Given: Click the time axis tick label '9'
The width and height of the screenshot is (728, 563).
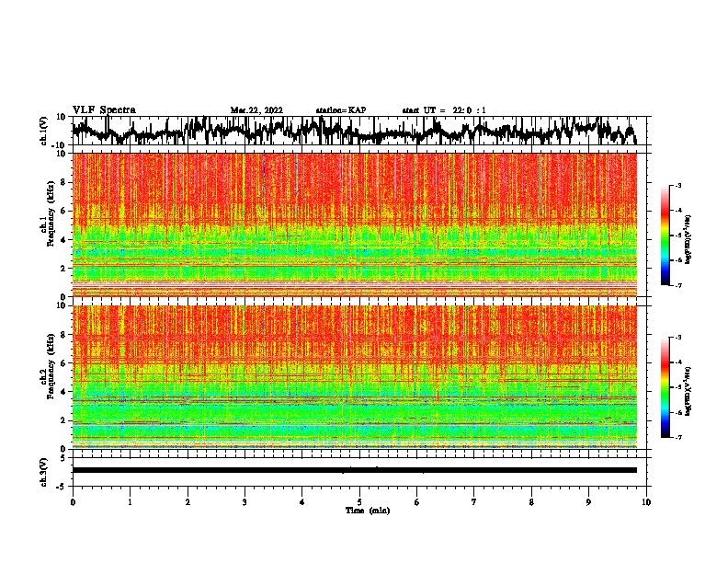Looking at the screenshot, I should [x=588, y=502].
